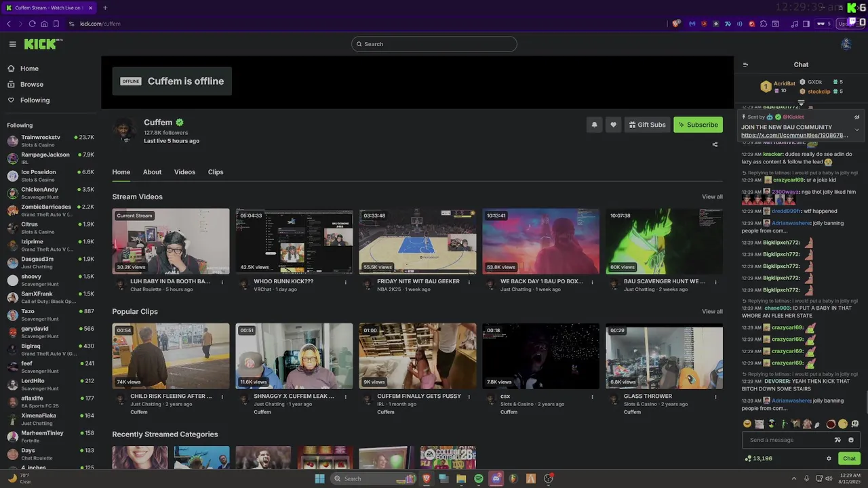Reload the page in browser
The height and width of the screenshot is (488, 868).
(32, 24)
